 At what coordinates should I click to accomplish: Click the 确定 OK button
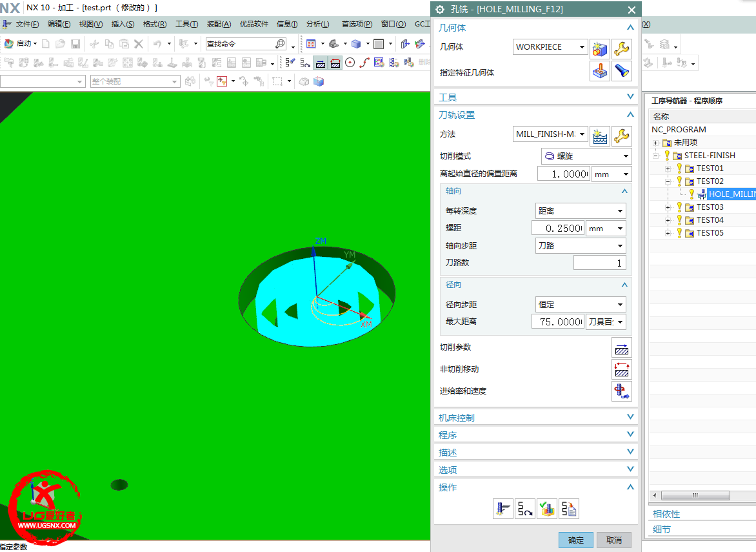tap(575, 540)
